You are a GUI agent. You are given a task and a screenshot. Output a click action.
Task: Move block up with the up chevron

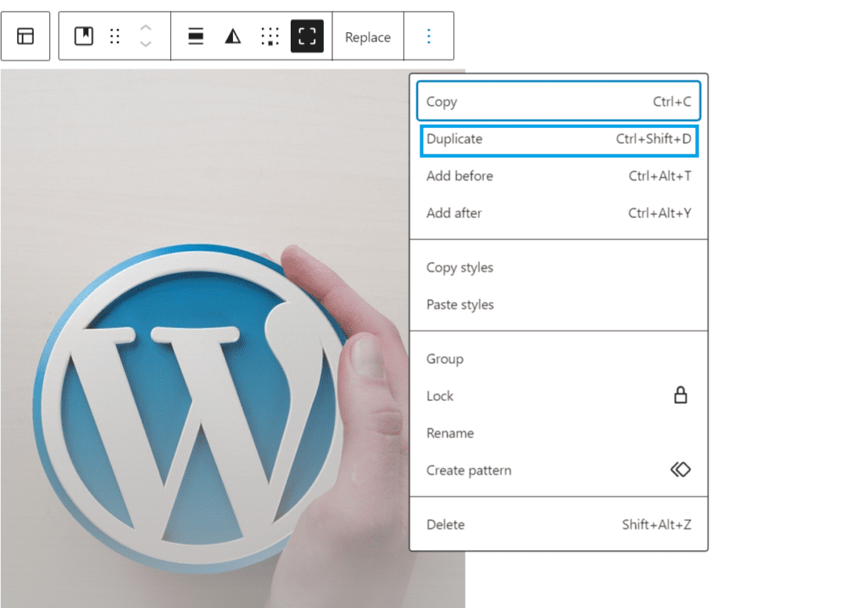146,28
